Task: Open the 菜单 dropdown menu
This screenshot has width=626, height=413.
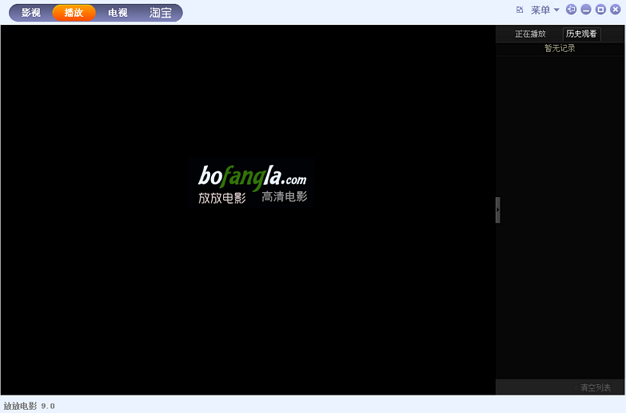Action: (545, 10)
